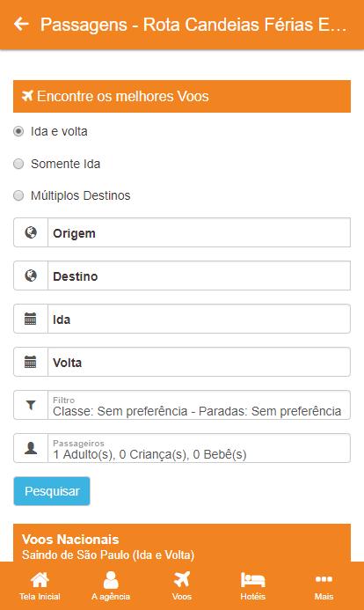Open the Passageiros selector

(x=199, y=448)
